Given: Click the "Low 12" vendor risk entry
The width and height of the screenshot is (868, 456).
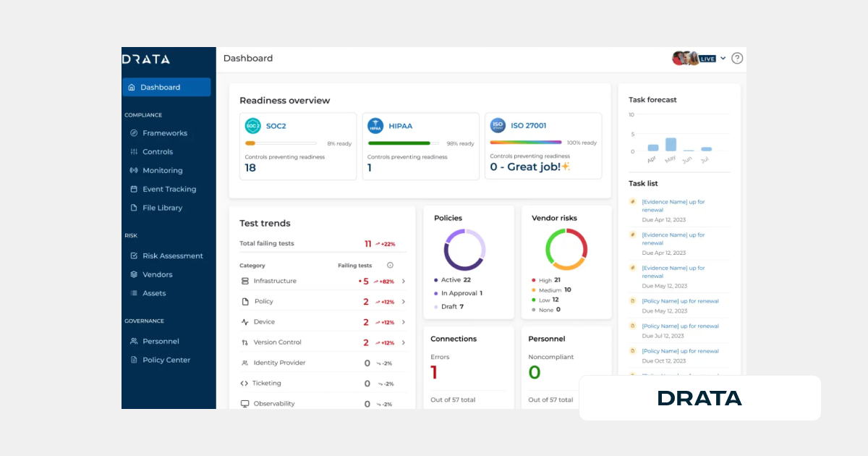Looking at the screenshot, I should coord(545,300).
